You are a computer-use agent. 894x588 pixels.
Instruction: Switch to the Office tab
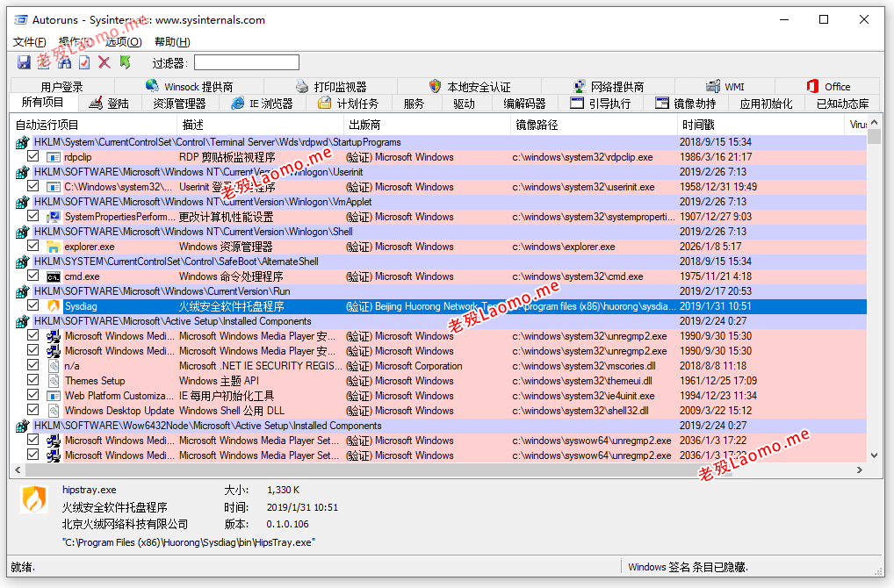828,87
